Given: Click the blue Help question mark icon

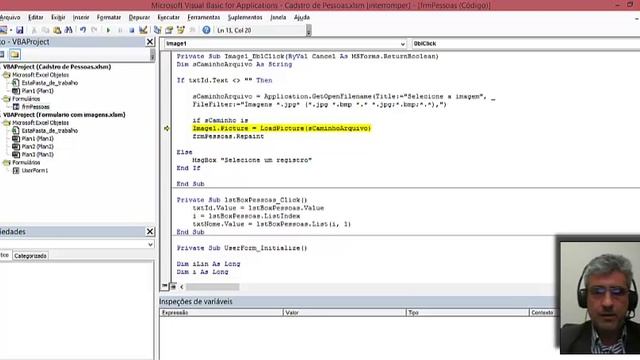Looking at the screenshot, I should [x=206, y=30].
